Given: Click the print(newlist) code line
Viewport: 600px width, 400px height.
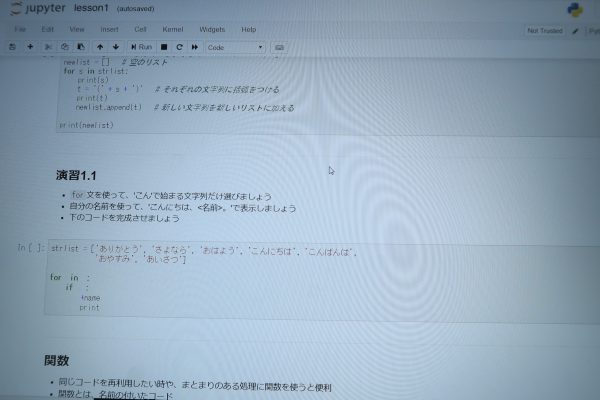Looking at the screenshot, I should pos(86,125).
